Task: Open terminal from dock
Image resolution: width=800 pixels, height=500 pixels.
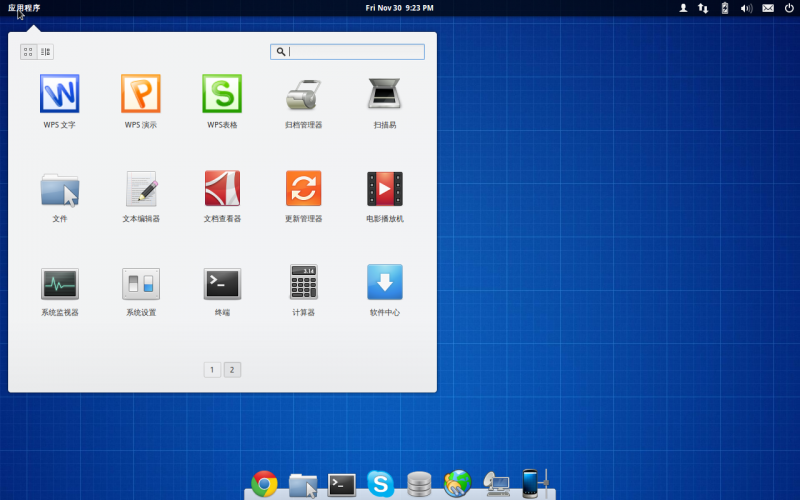Action: pos(341,485)
